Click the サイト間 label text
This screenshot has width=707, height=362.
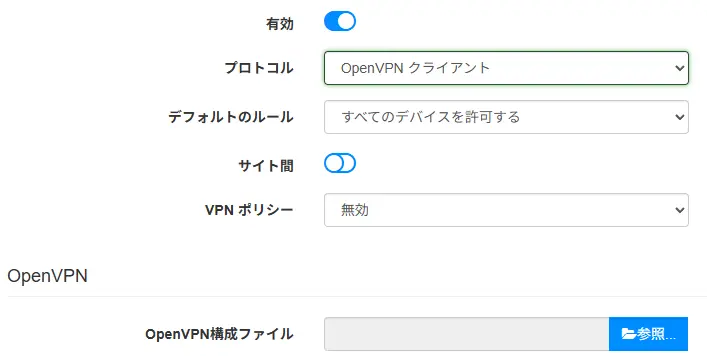(x=266, y=166)
